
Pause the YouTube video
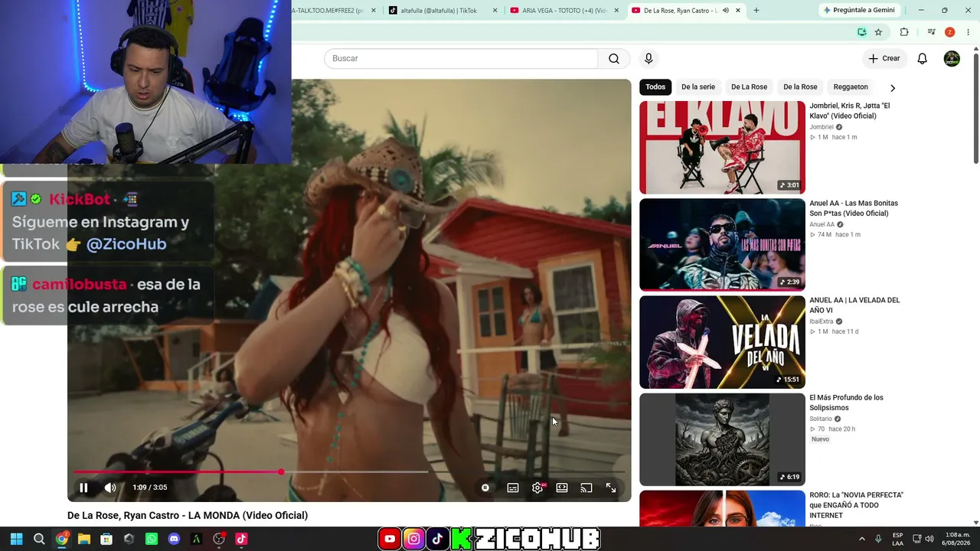click(83, 487)
